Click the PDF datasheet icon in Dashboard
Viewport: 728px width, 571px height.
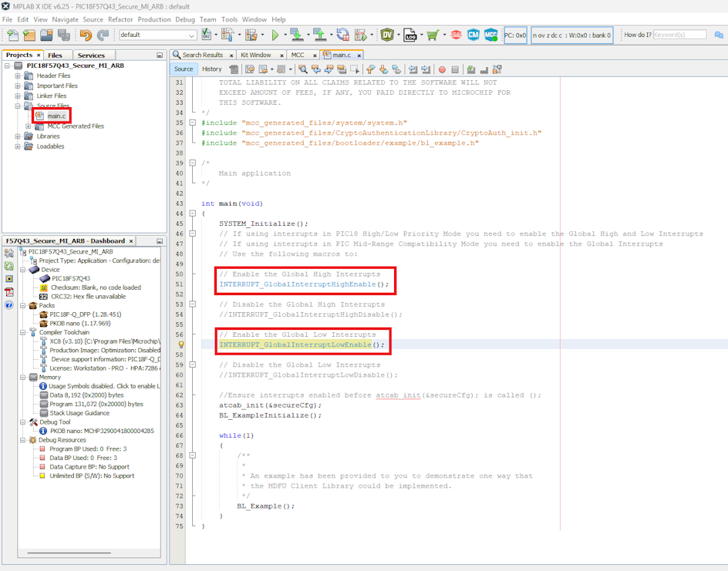click(9, 292)
